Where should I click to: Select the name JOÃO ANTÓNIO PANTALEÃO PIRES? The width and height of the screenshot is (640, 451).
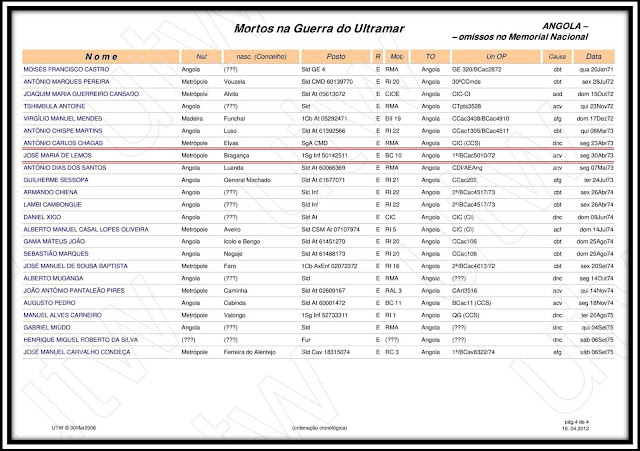click(74, 291)
